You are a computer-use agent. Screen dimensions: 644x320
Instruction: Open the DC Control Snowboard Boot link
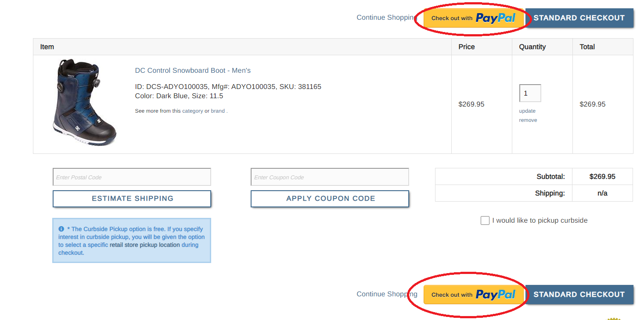pyautogui.click(x=193, y=71)
